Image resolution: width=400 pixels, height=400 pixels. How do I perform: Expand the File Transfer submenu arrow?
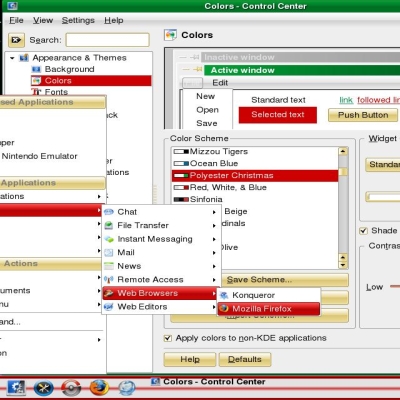coord(214,226)
